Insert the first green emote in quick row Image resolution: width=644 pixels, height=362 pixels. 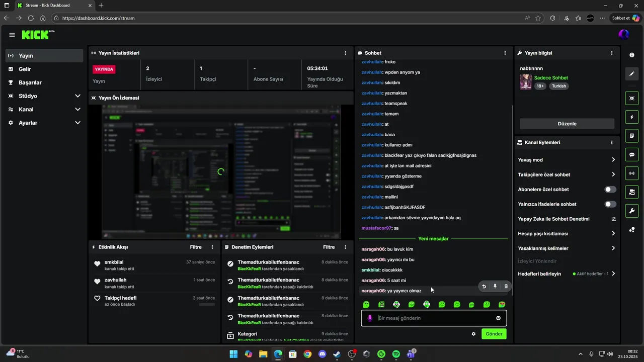366,305
